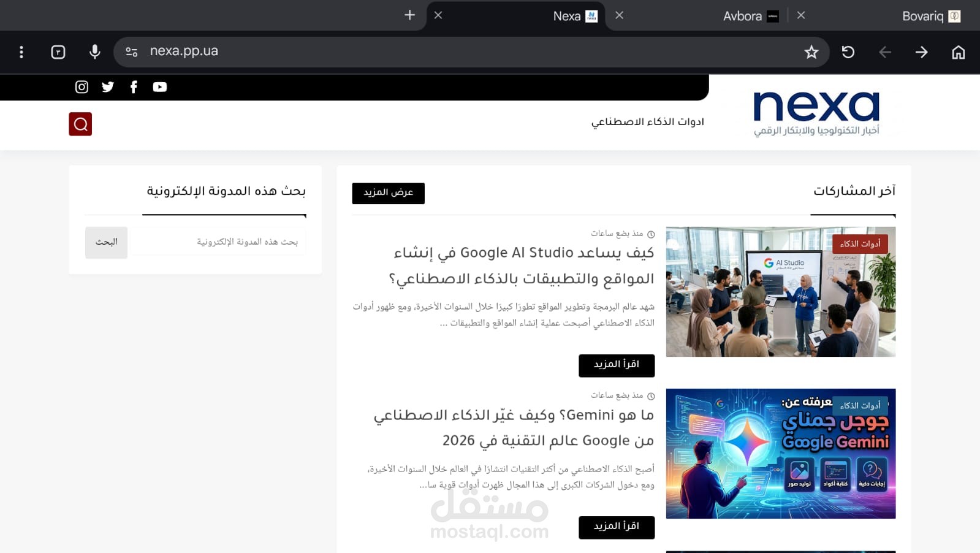Open the Gemini article title link
This screenshot has height=553, width=980.
click(x=514, y=428)
